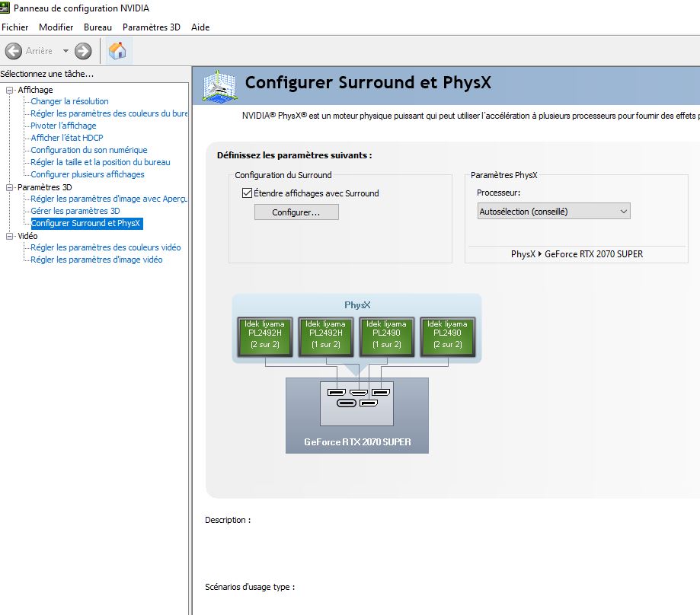The image size is (700, 615).
Task: Click the Surround and PhysX header icon
Action: (x=219, y=86)
